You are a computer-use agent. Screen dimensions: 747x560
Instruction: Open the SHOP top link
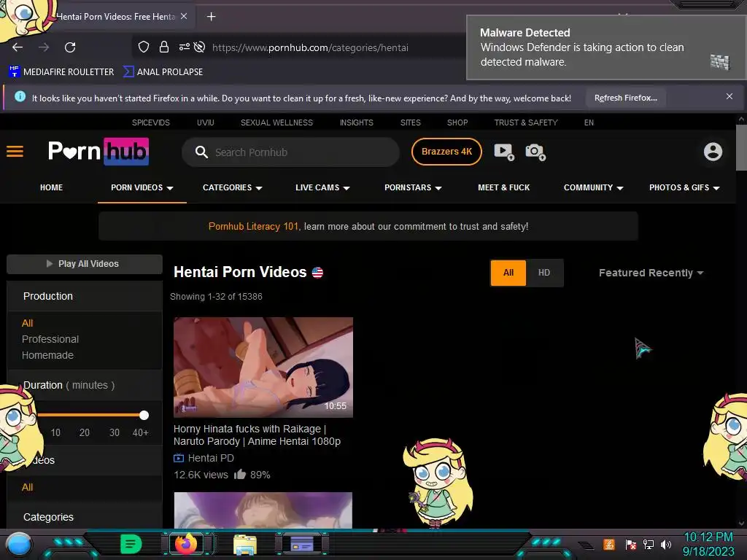(457, 122)
